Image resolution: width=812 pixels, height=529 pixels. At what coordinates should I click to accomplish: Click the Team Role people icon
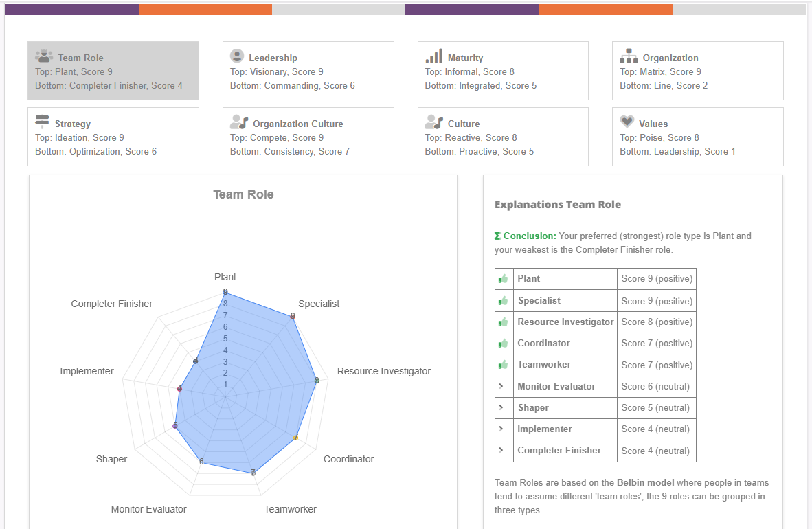[x=44, y=56]
